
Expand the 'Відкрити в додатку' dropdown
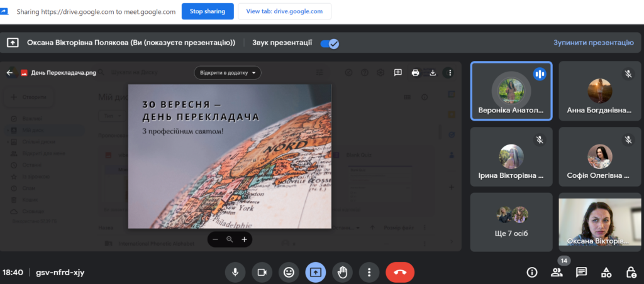[228, 73]
